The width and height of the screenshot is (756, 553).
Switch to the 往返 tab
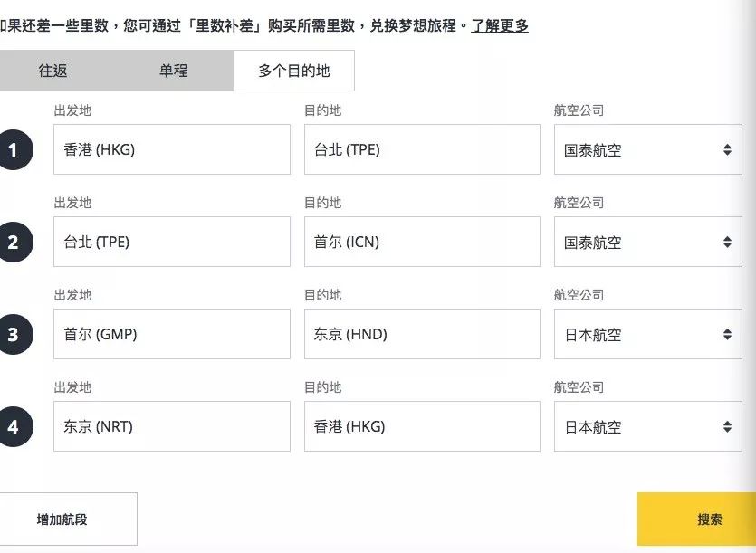tap(53, 71)
